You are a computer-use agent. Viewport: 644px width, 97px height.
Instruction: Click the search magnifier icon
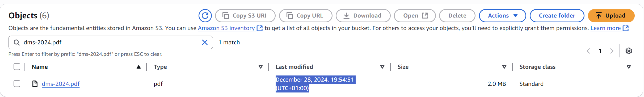pos(17,43)
